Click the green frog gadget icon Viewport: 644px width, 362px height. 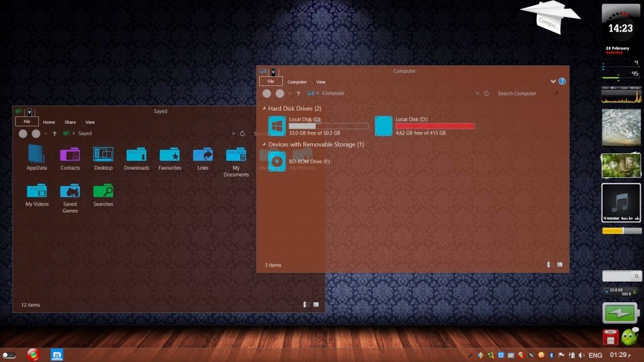click(x=629, y=337)
